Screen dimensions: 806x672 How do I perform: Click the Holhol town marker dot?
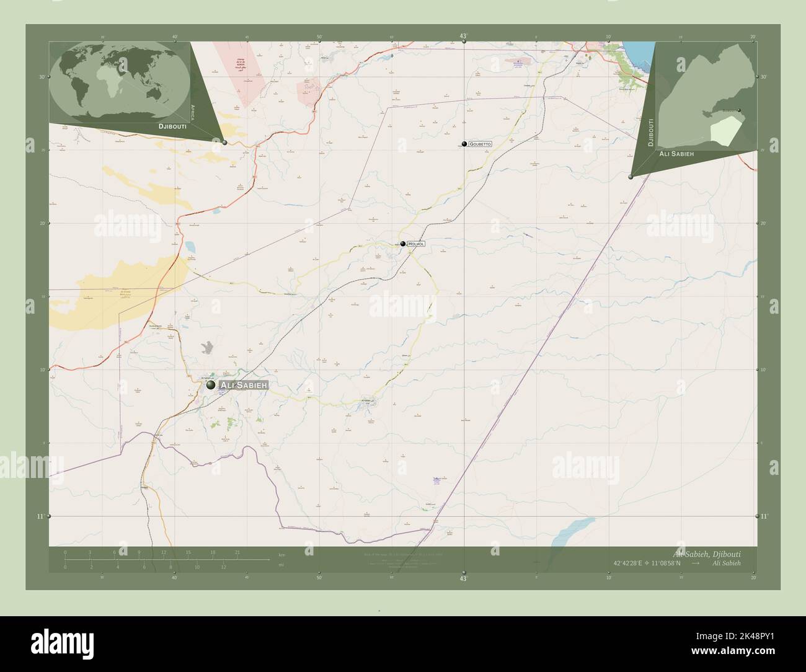403,244
